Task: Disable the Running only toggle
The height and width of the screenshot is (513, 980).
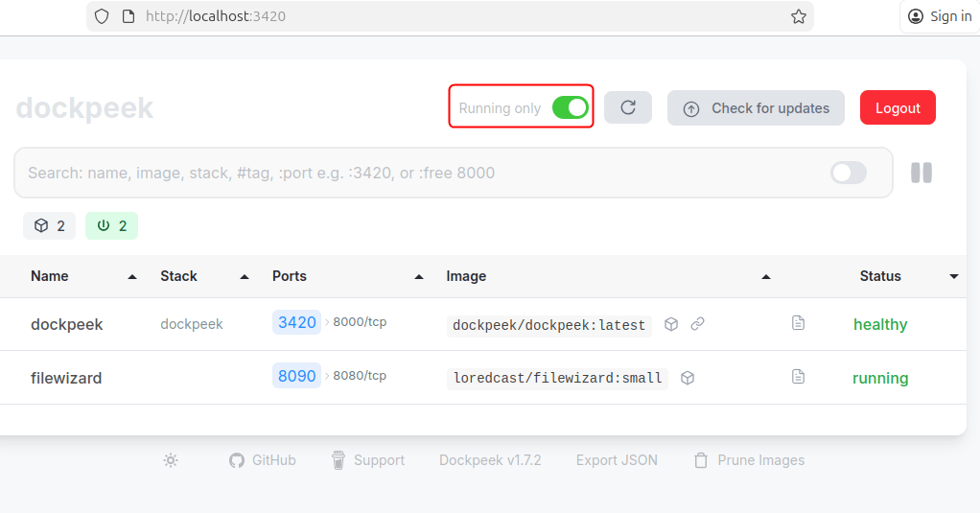Action: (571, 108)
